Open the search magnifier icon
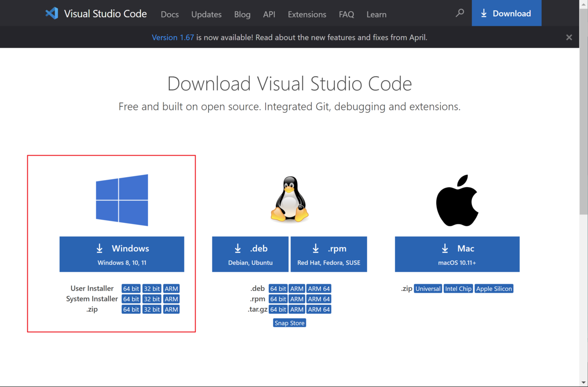The height and width of the screenshot is (387, 588). tap(459, 13)
